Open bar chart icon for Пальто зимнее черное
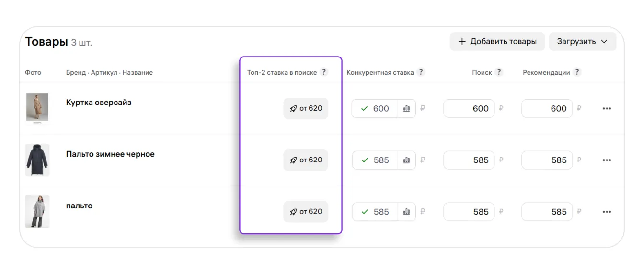Viewport: 644px width, 274px height. point(406,160)
